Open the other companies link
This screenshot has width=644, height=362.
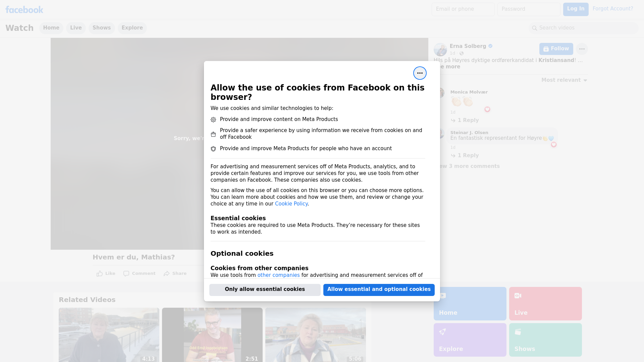(278, 275)
